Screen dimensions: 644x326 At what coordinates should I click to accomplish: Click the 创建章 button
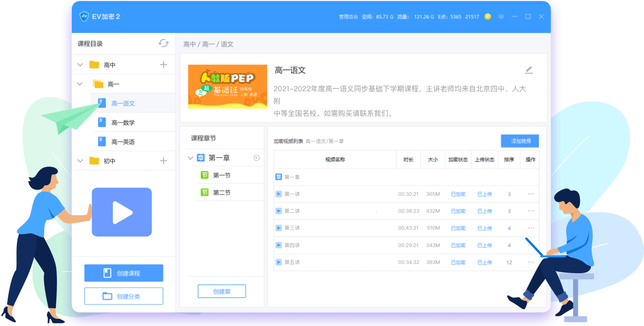[x=222, y=291]
